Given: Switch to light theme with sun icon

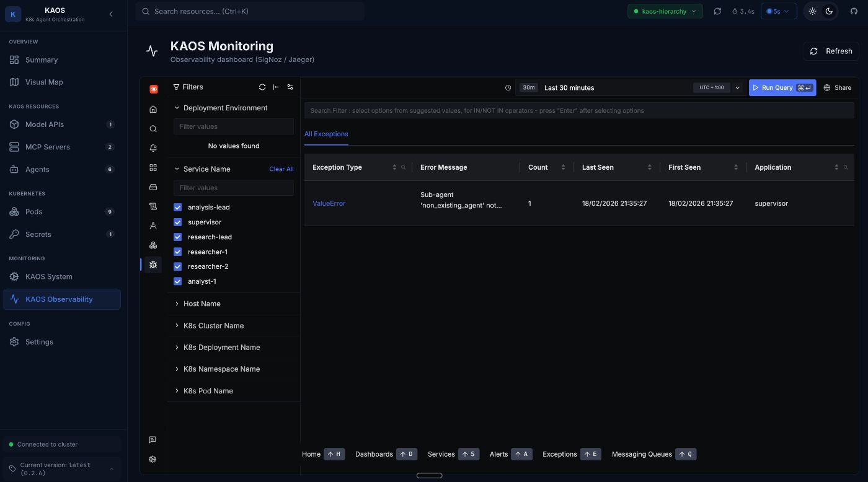Looking at the screenshot, I should coord(813,11).
